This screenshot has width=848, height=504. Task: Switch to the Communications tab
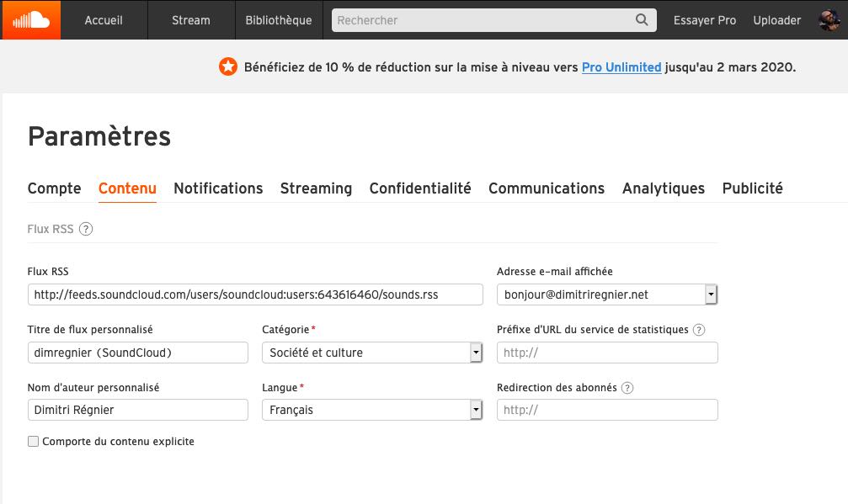pyautogui.click(x=547, y=188)
